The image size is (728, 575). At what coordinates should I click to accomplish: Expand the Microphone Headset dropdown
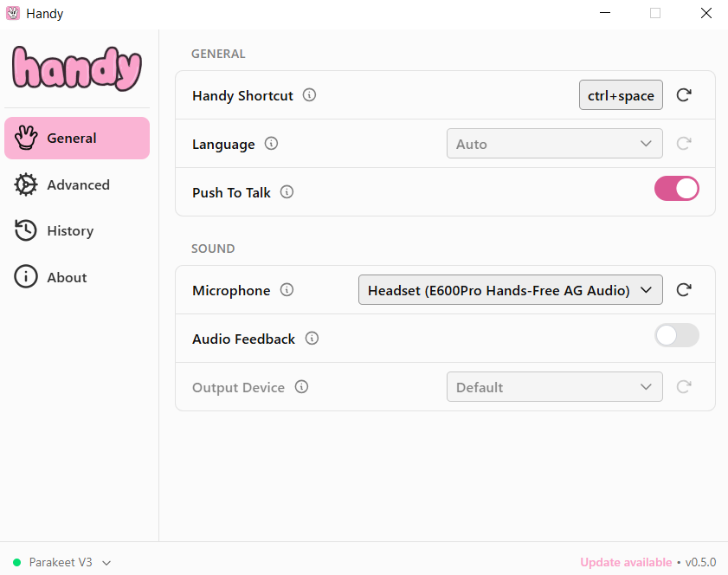[510, 290]
